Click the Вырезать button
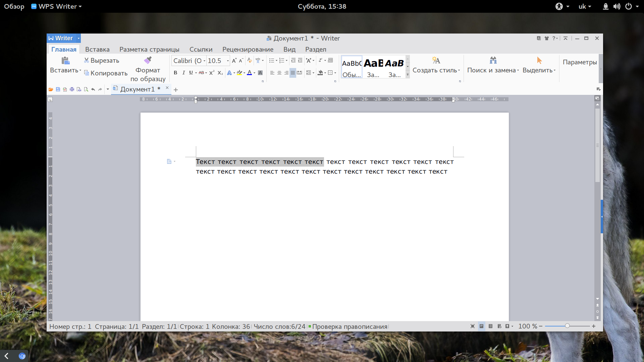644x362 pixels. [101, 60]
